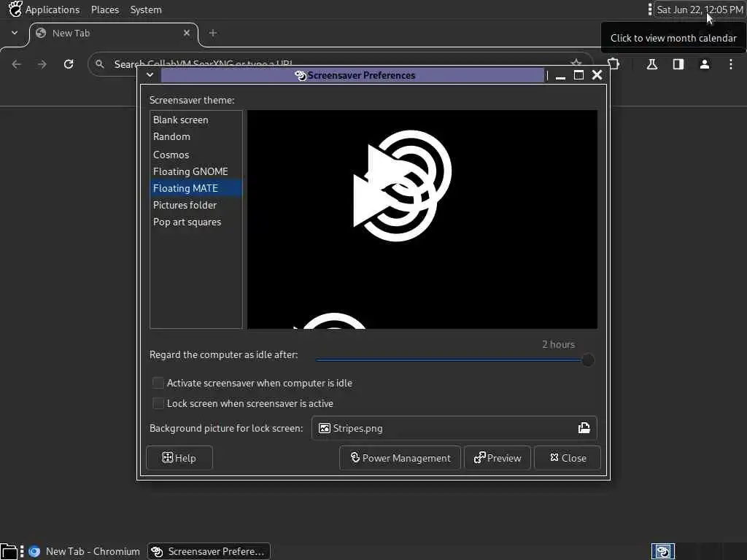This screenshot has width=747, height=560.
Task: Click the clock showing Sat Jun 22
Action: pyautogui.click(x=700, y=9)
